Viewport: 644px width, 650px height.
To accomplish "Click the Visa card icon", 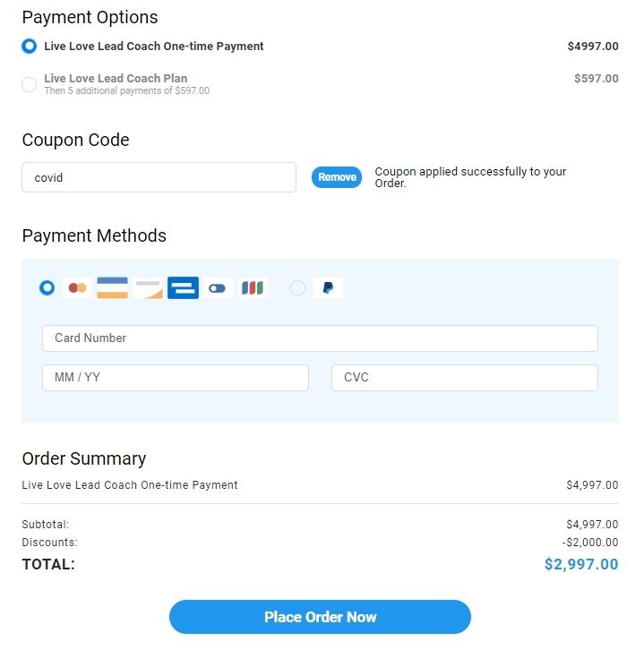I will [113, 287].
